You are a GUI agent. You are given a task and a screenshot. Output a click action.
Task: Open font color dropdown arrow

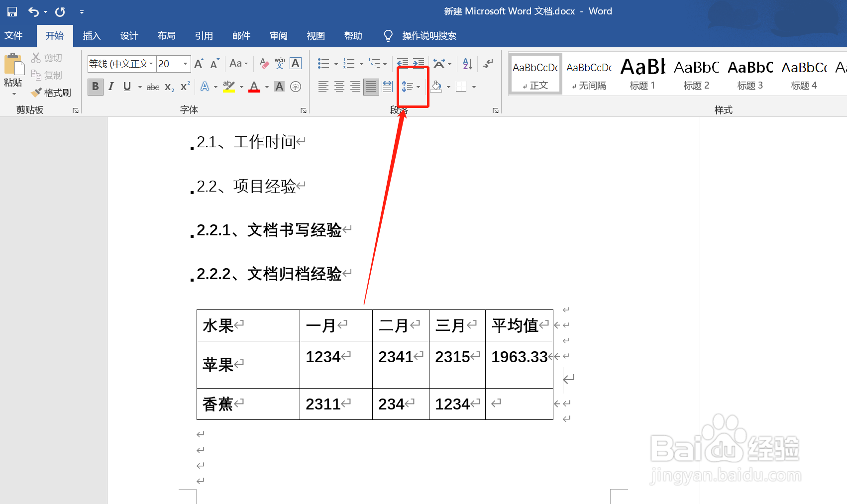(x=267, y=87)
